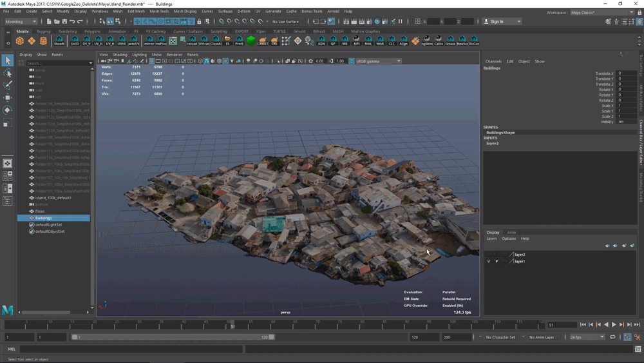The image size is (644, 363).
Task: Open the viewport Shading menu
Action: tap(120, 54)
